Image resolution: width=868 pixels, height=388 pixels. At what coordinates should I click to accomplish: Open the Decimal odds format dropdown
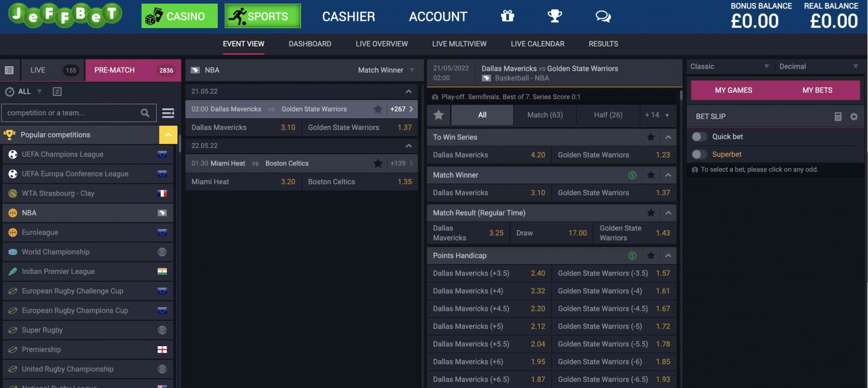[819, 67]
